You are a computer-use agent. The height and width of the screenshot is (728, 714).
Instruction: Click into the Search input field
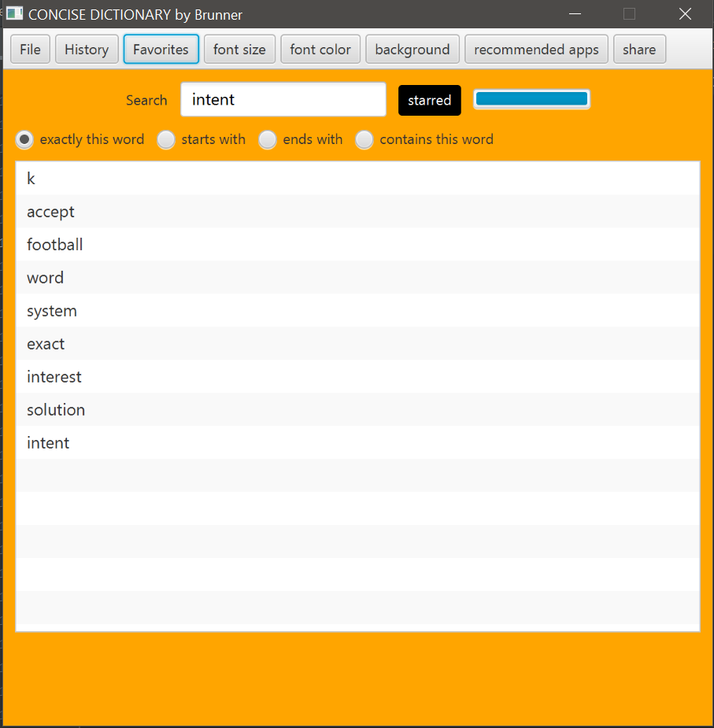[283, 99]
